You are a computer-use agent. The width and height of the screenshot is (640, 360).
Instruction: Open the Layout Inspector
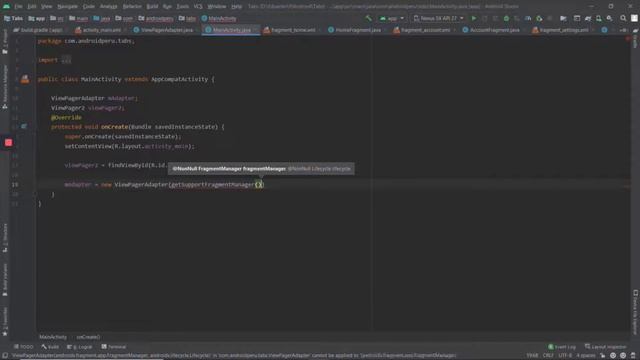pyautogui.click(x=605, y=347)
